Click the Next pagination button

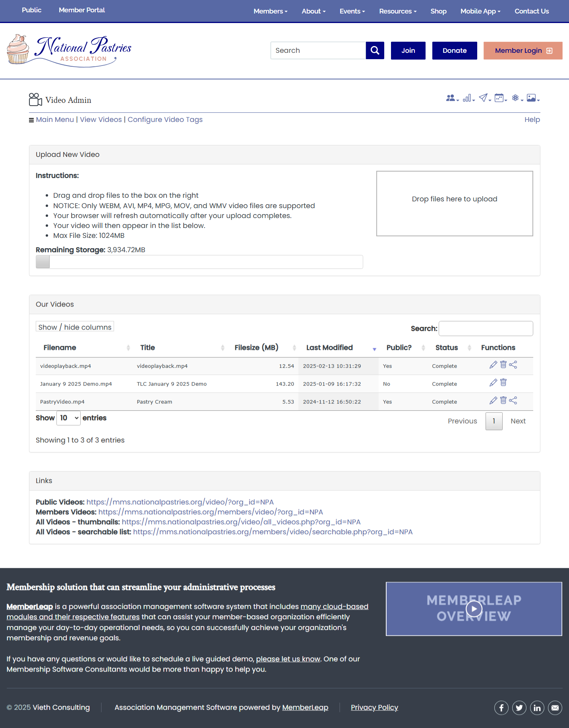click(518, 421)
